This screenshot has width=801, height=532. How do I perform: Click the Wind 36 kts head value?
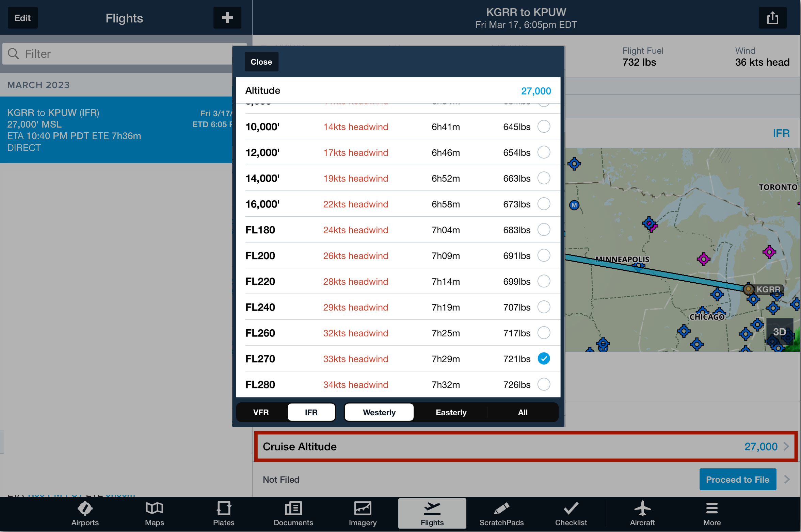pos(762,62)
